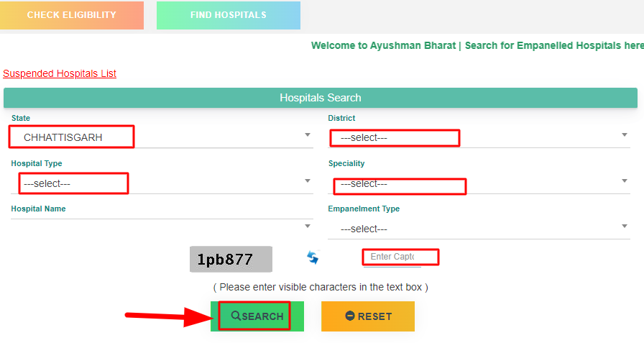The height and width of the screenshot is (343, 644).
Task: Click the Hospital Name dropdown arrow
Action: [307, 226]
